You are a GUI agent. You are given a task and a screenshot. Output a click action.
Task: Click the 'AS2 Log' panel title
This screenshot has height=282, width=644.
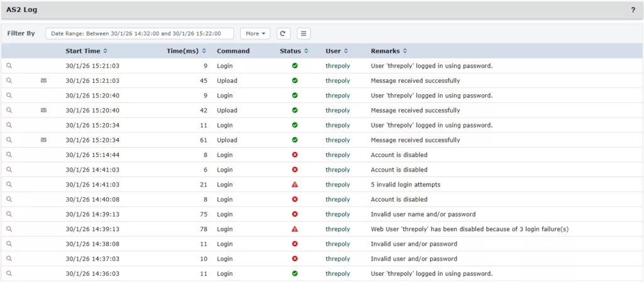point(21,10)
